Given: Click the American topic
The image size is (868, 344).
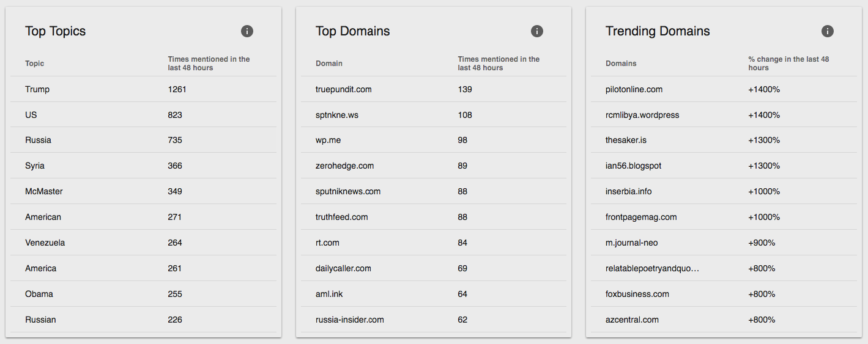Looking at the screenshot, I should tap(43, 217).
